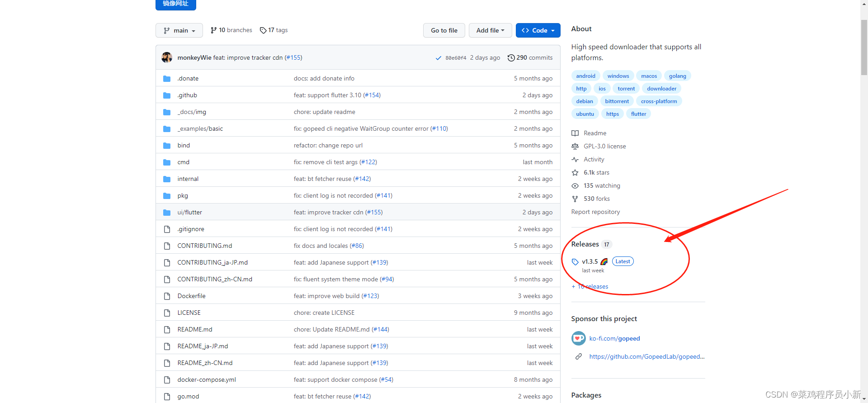The image size is (868, 403).
Task: Click the go.mod file icon
Action: [167, 397]
